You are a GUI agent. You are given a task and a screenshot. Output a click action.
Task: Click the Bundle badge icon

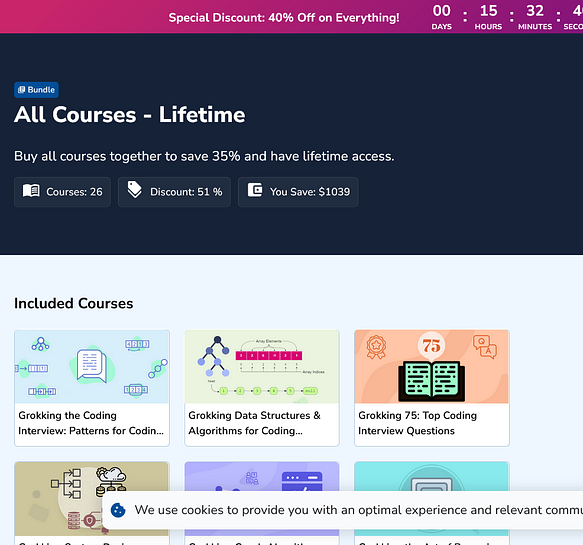click(x=22, y=90)
